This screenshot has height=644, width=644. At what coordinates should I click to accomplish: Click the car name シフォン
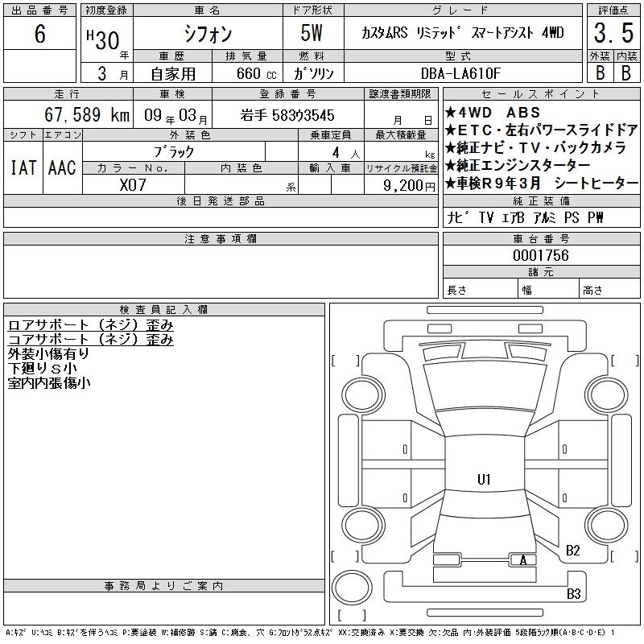pos(206,35)
